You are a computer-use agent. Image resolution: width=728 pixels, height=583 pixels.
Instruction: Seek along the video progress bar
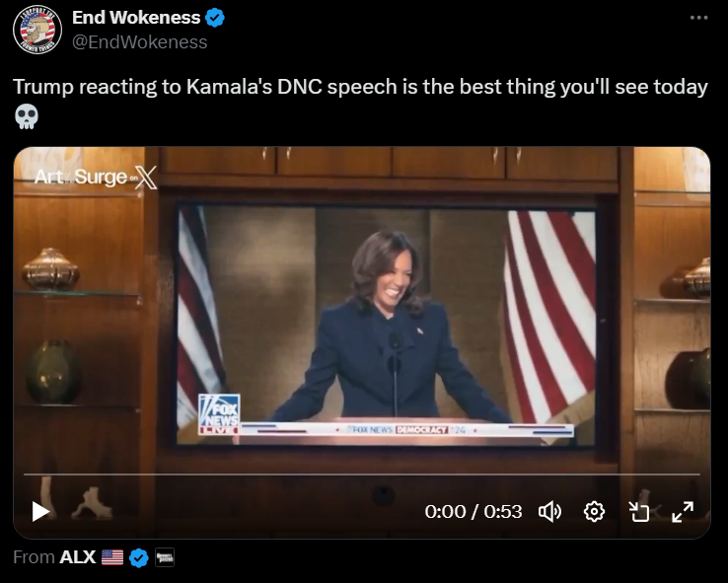(362, 474)
